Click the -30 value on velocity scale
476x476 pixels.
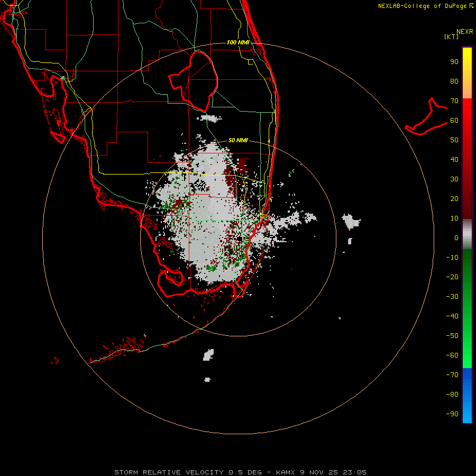452,297
